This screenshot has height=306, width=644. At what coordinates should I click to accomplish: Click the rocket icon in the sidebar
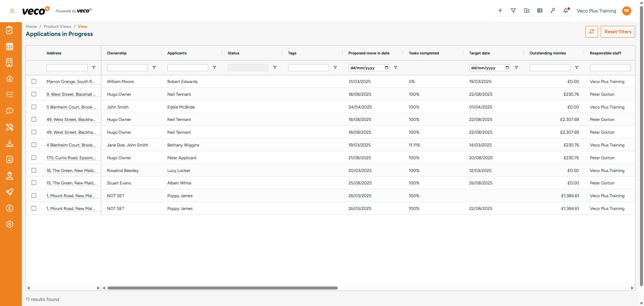(10, 192)
